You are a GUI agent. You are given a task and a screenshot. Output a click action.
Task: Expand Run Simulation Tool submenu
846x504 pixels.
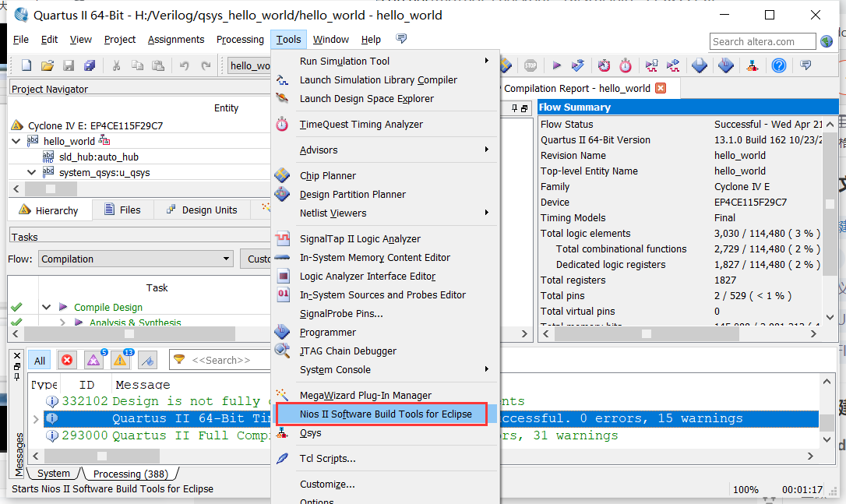pos(386,61)
